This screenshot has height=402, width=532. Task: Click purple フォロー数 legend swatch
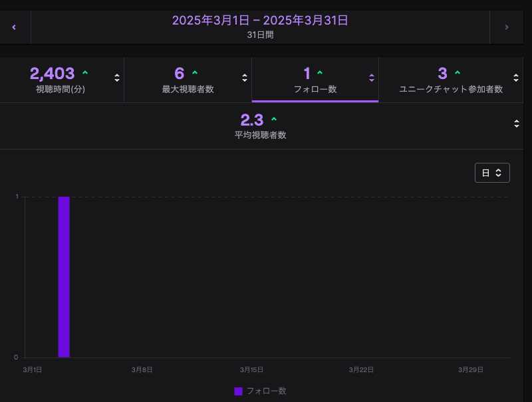(238, 391)
